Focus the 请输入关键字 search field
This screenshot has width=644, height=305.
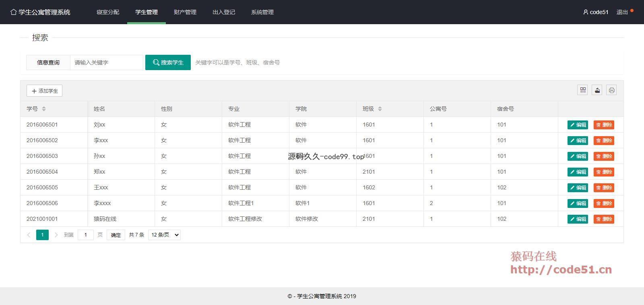(107, 62)
